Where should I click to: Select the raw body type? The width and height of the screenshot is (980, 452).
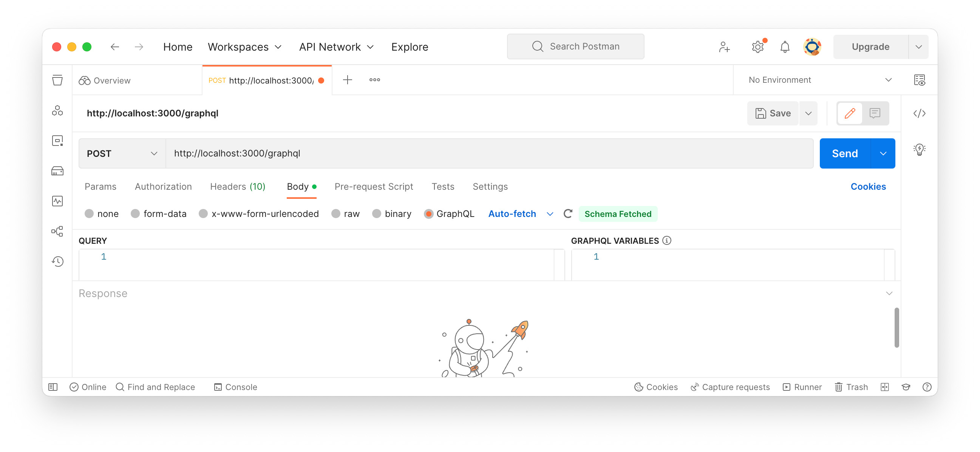click(x=335, y=214)
